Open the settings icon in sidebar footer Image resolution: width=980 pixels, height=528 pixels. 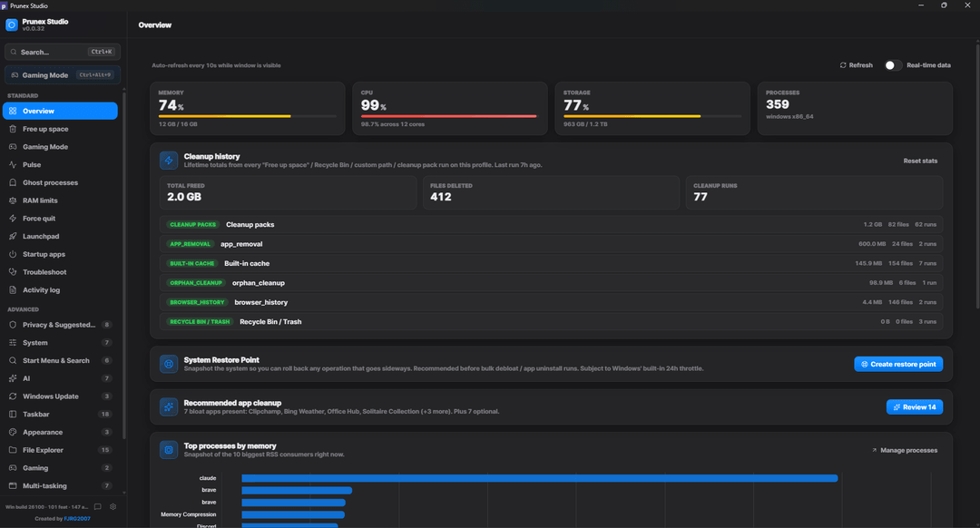coord(113,507)
